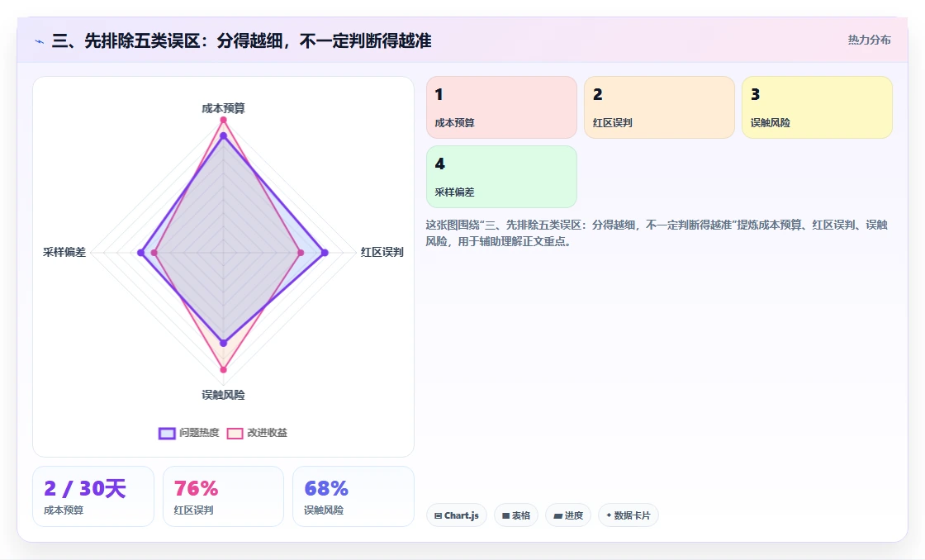Image resolution: width=925 pixels, height=560 pixels.
Task: Click the purple 问题热度 point on the 成本预算 axis
Action: coord(223,135)
